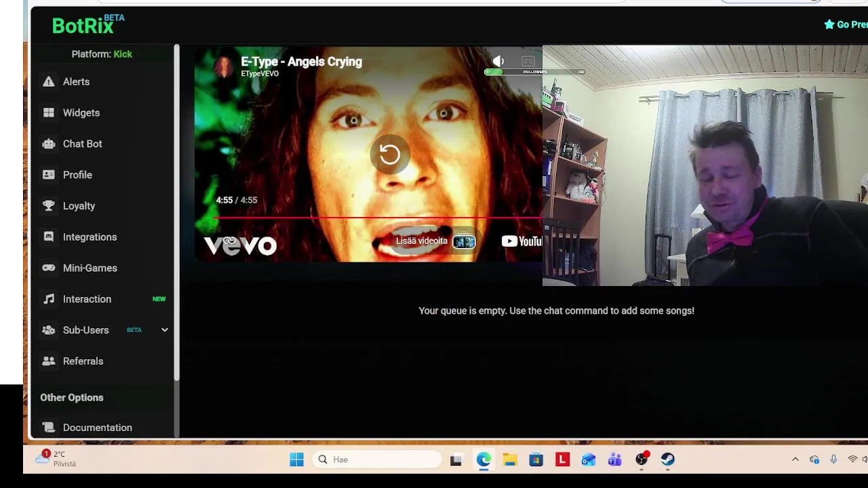The image size is (868, 488).
Task: Open video on YouTube logo
Action: coord(521,241)
